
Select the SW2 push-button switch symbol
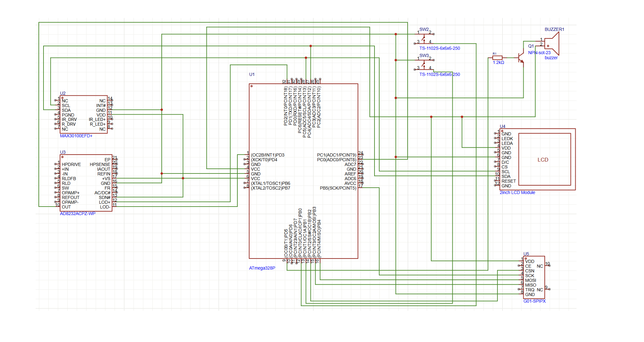[x=424, y=38]
